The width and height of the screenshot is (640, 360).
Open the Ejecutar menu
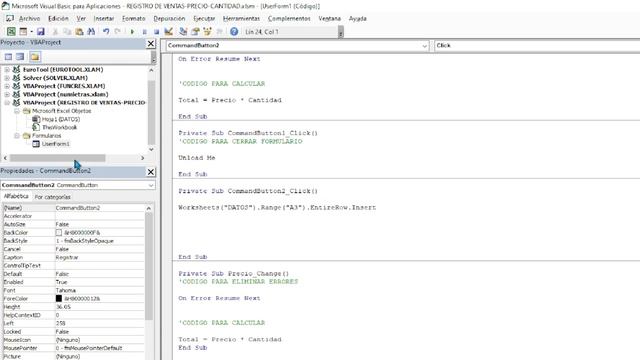tap(204, 18)
